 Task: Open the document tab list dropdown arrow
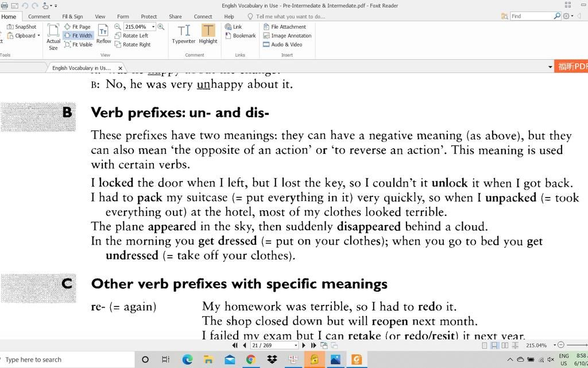click(550, 67)
